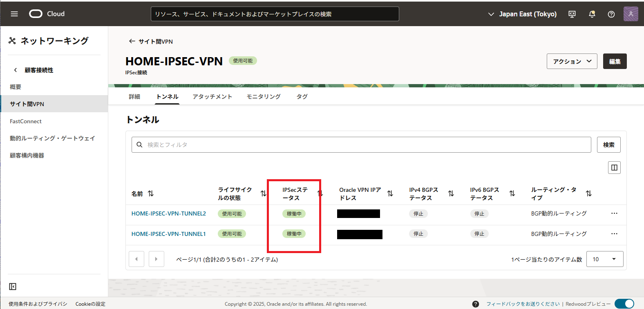This screenshot has height=309, width=644.
Task: Sort by ライフサイクルの状態 column
Action: tap(263, 193)
